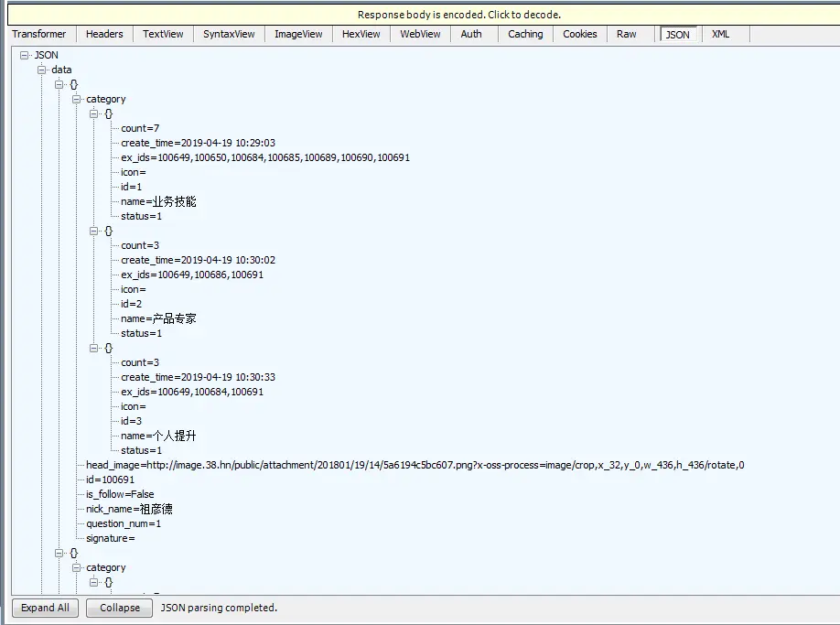
Task: Switch to the TextView tab
Action: 163,34
